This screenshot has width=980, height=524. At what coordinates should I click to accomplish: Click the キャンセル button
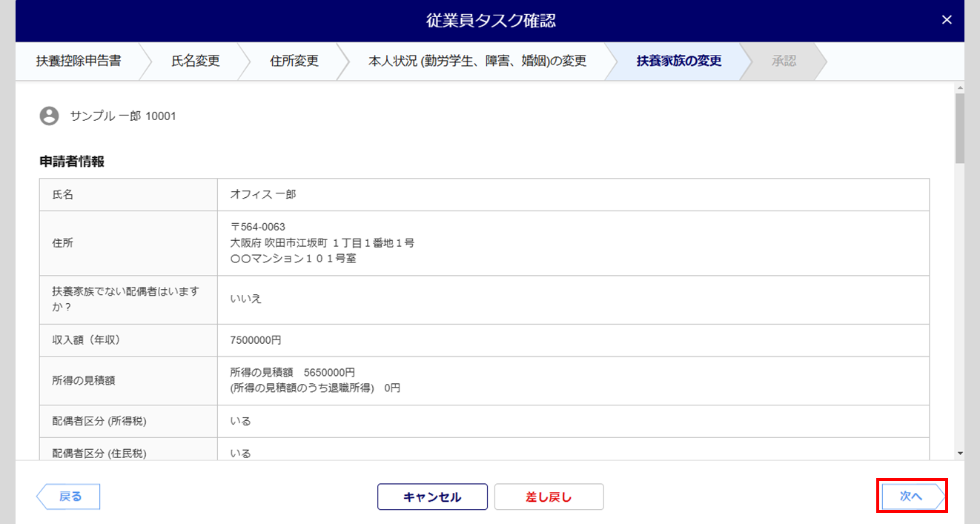point(432,497)
